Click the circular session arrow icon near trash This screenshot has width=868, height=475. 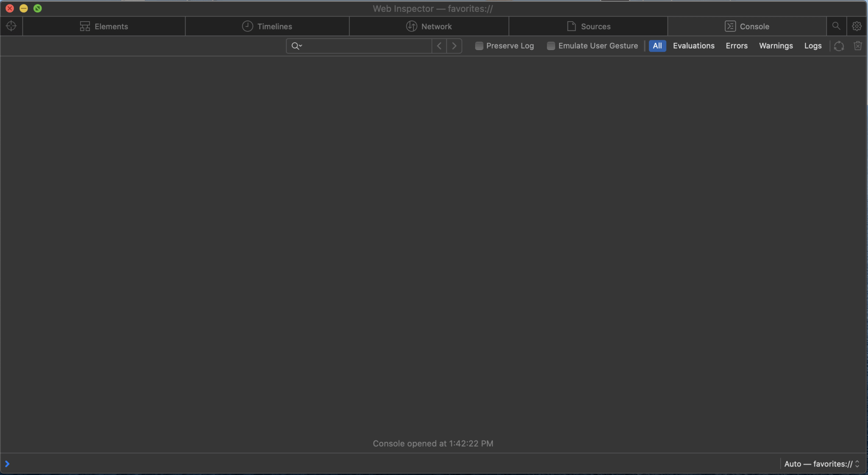tap(838, 46)
